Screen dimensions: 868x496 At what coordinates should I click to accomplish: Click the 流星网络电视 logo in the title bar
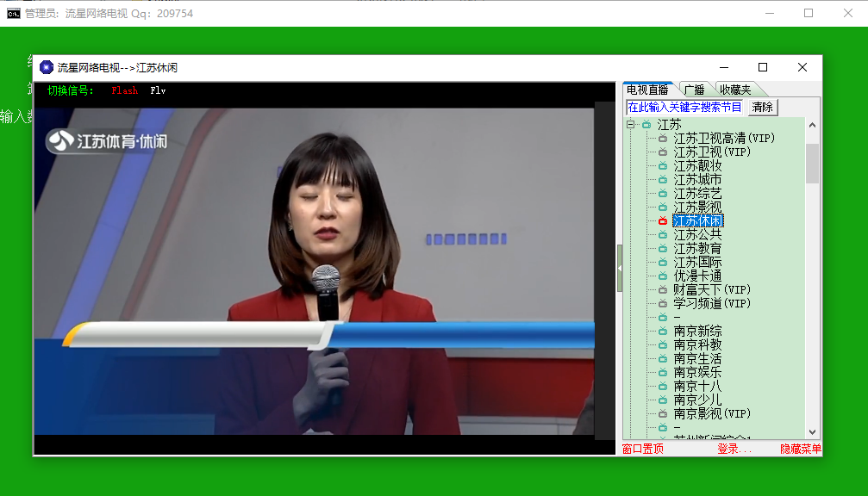click(x=47, y=66)
